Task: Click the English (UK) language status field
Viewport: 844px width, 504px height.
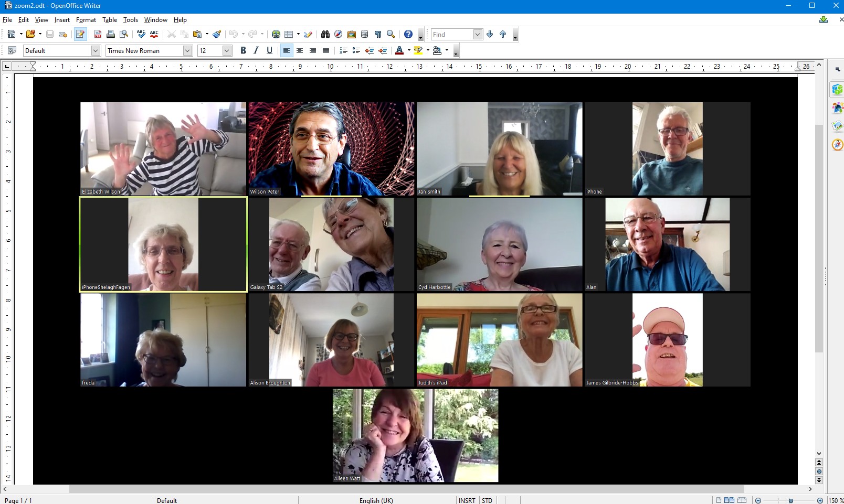Action: [x=376, y=500]
